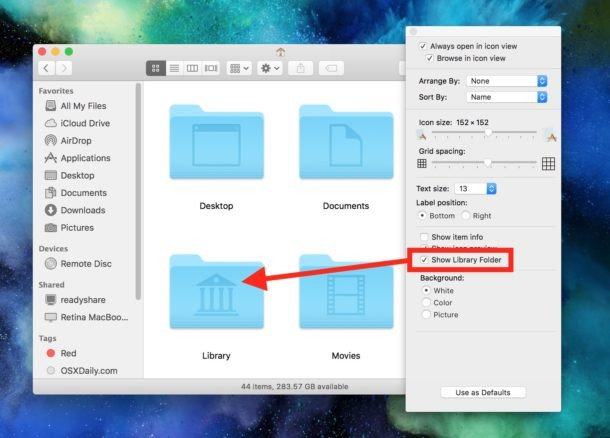Switch to icon view in Finder toolbar
Viewport: 610px width, 438px height.
156,68
